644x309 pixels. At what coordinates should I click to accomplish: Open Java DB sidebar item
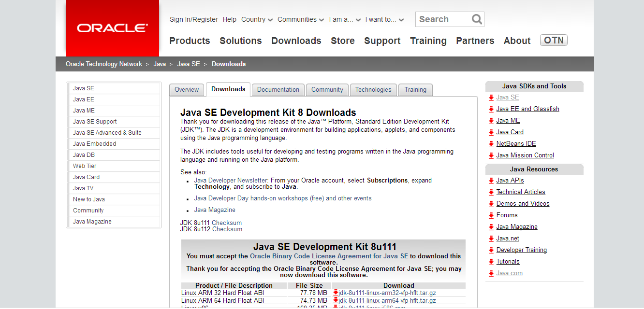114,155
